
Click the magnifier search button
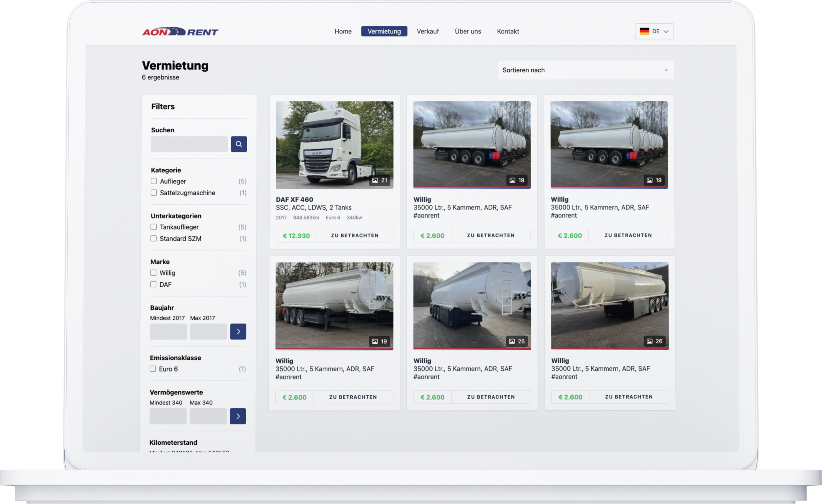pos(239,144)
